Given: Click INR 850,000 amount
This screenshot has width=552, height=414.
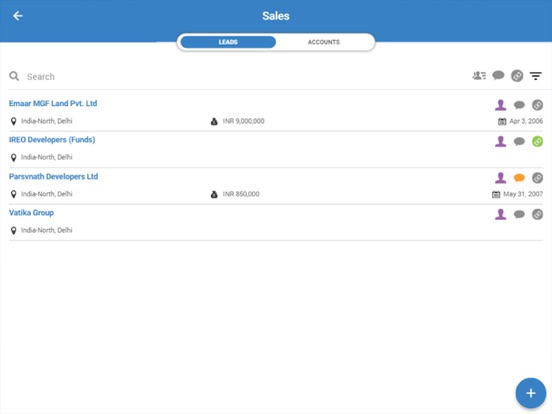Looking at the screenshot, I should click(x=241, y=194).
